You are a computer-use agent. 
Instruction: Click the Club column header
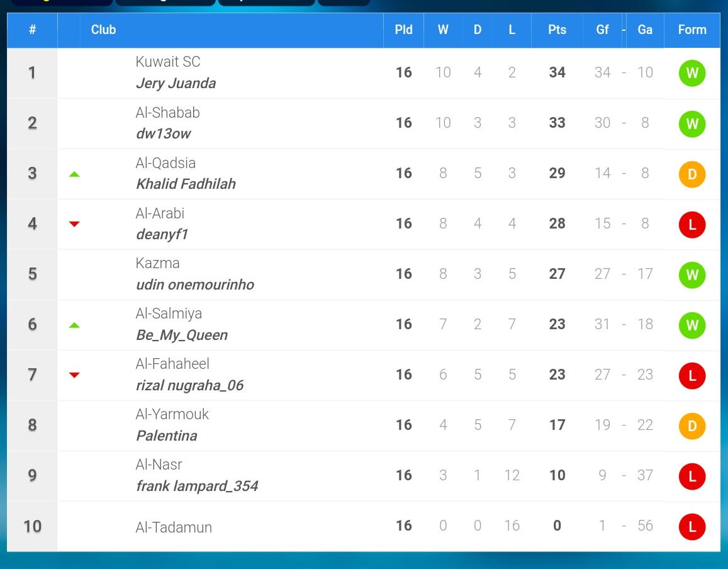coord(103,30)
